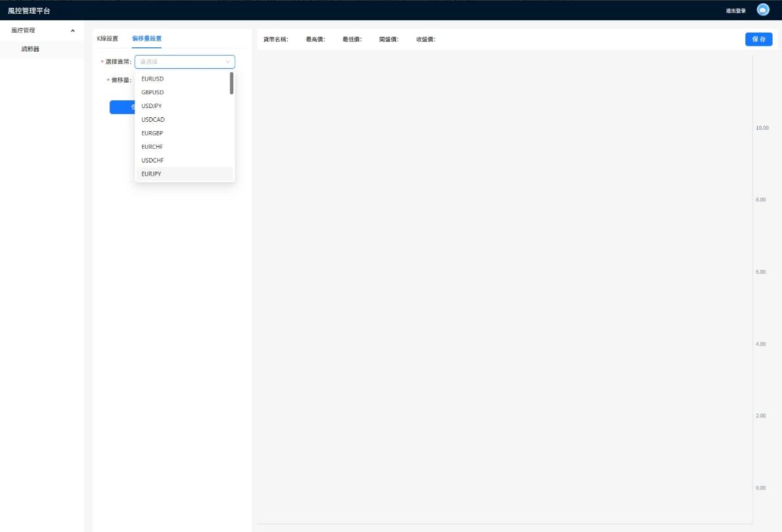Select EURGBP from the list
Image resolution: width=782 pixels, height=532 pixels.
[152, 133]
